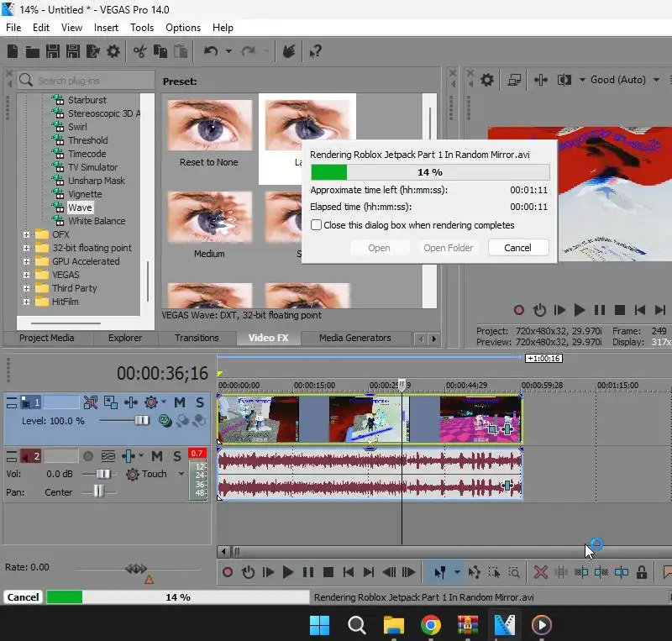Cancel rendering in the render dialog
672x641 pixels.
tap(517, 248)
